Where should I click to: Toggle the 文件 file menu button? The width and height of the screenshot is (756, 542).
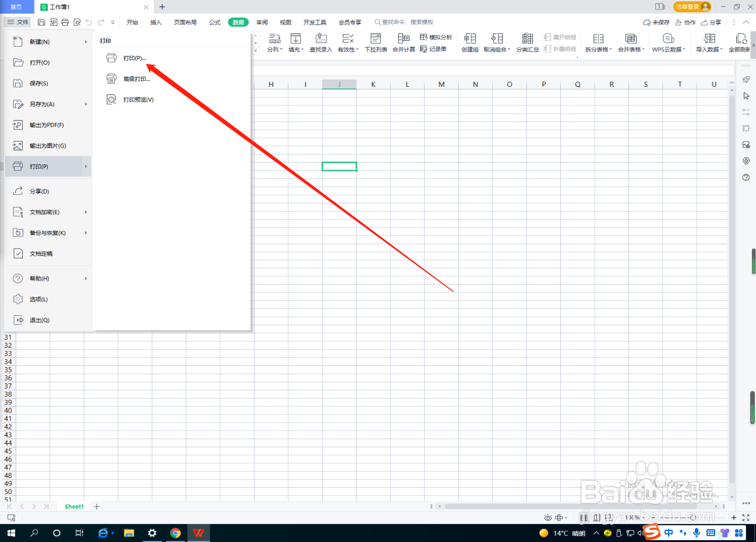point(17,22)
